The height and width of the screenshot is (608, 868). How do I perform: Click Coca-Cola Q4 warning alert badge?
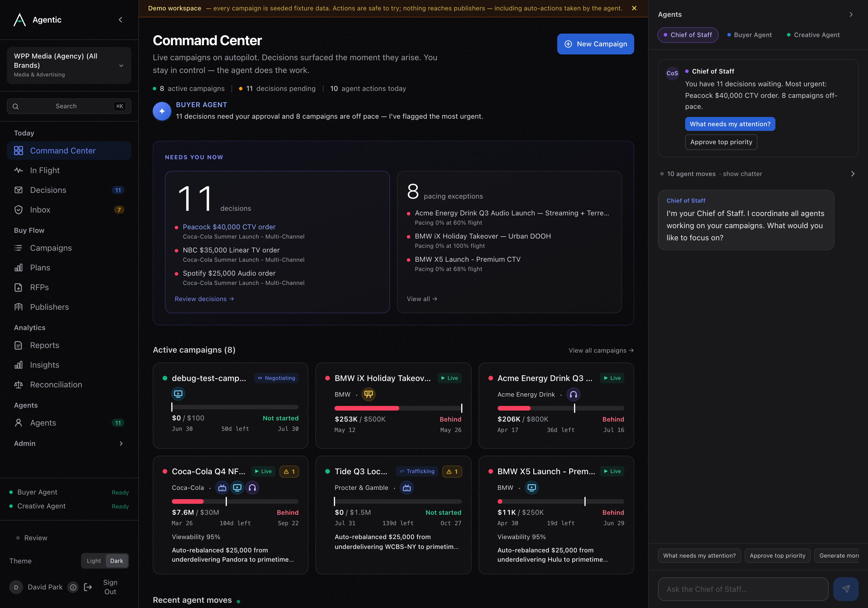pyautogui.click(x=289, y=471)
